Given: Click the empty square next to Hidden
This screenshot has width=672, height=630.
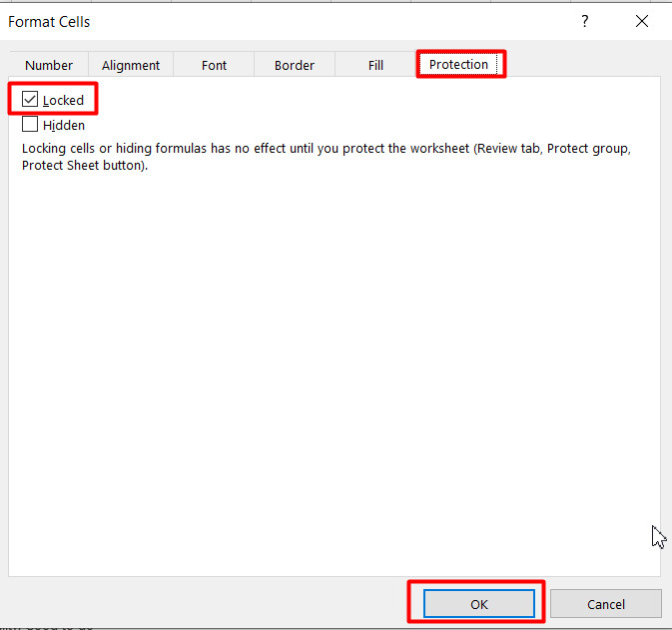Looking at the screenshot, I should (x=30, y=124).
